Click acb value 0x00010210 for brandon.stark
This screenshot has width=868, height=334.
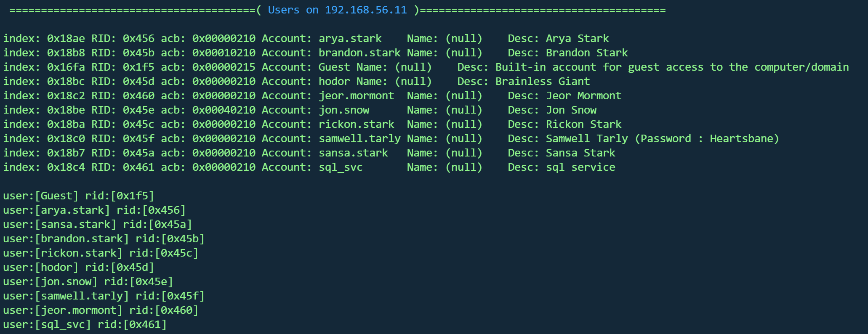pos(224,53)
